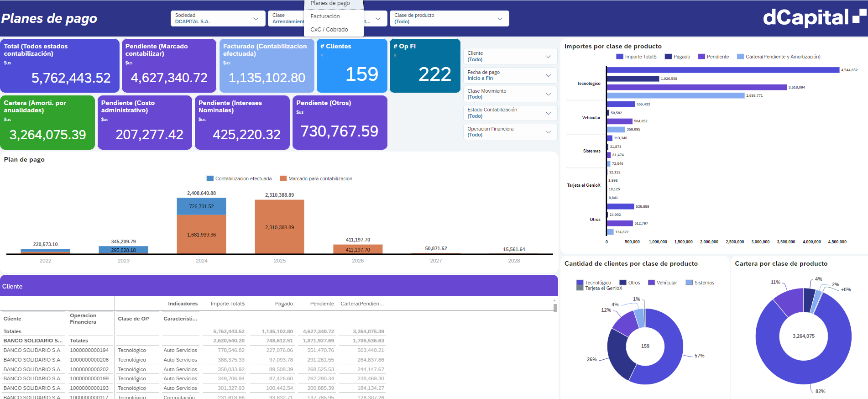Select the Planes de pago menu entry
Screen dimensions: 868x399
tap(334, 4)
